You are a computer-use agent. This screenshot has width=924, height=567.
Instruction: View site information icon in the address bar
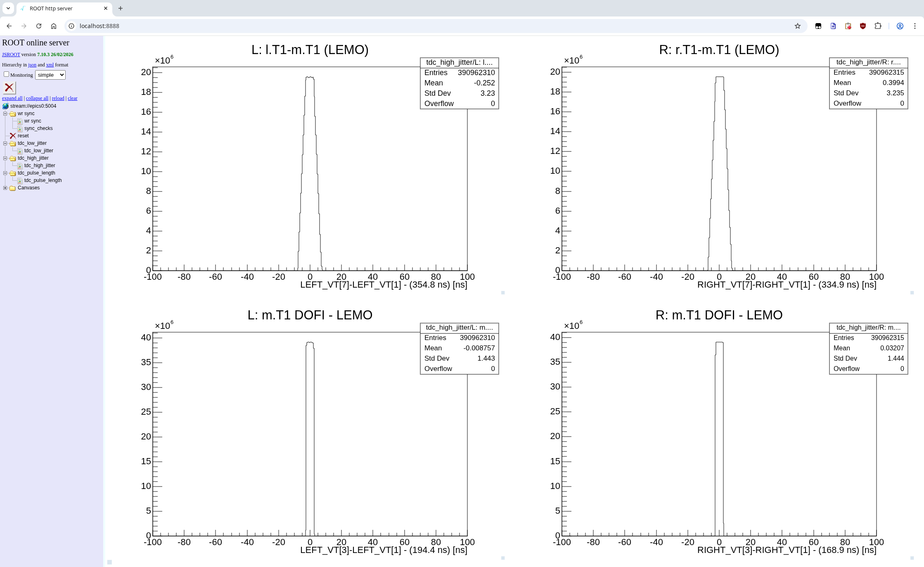(71, 26)
